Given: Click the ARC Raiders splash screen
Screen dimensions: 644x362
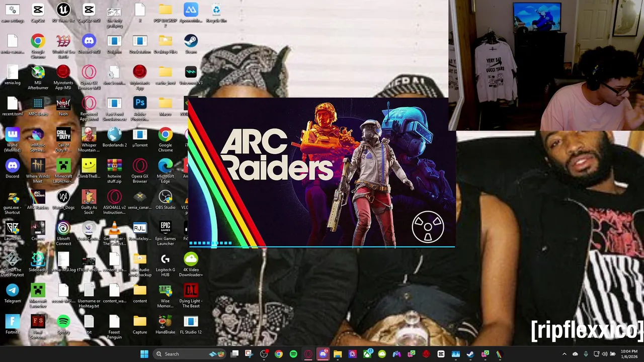Looking at the screenshot, I should (x=321, y=172).
